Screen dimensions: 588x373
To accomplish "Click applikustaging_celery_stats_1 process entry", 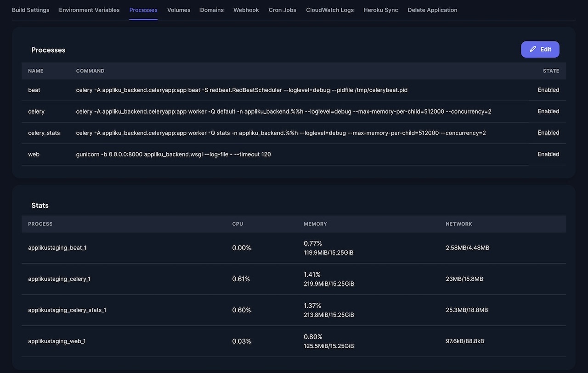I will point(67,310).
